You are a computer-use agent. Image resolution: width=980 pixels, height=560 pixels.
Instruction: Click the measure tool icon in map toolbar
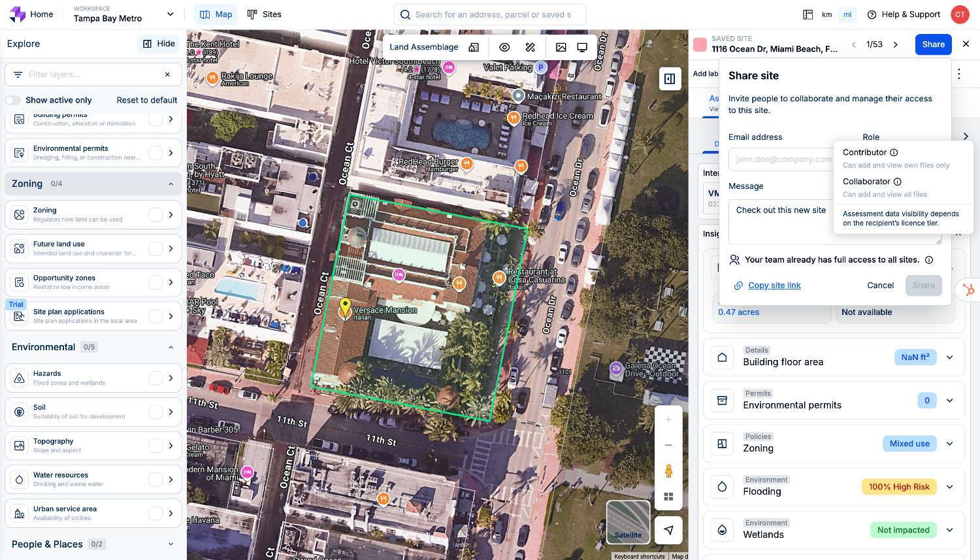pos(530,47)
